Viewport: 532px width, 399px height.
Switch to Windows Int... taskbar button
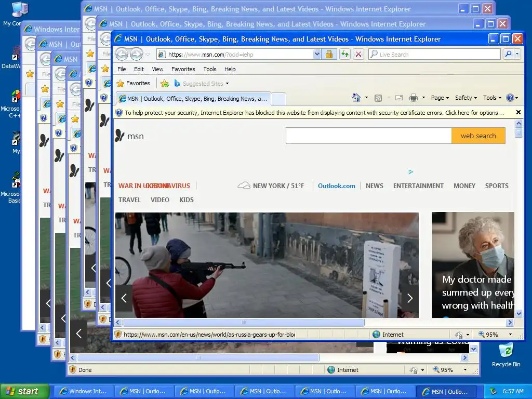pyautogui.click(x=84, y=391)
